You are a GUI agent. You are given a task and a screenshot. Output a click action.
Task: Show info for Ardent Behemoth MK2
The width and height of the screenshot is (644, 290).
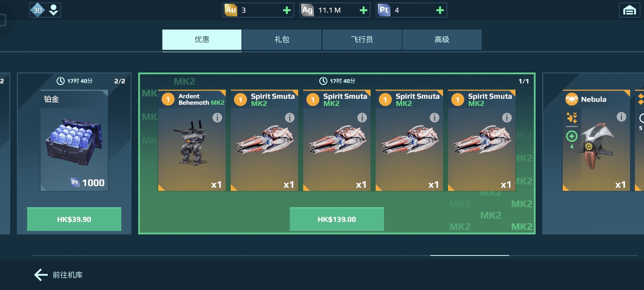pos(217,117)
